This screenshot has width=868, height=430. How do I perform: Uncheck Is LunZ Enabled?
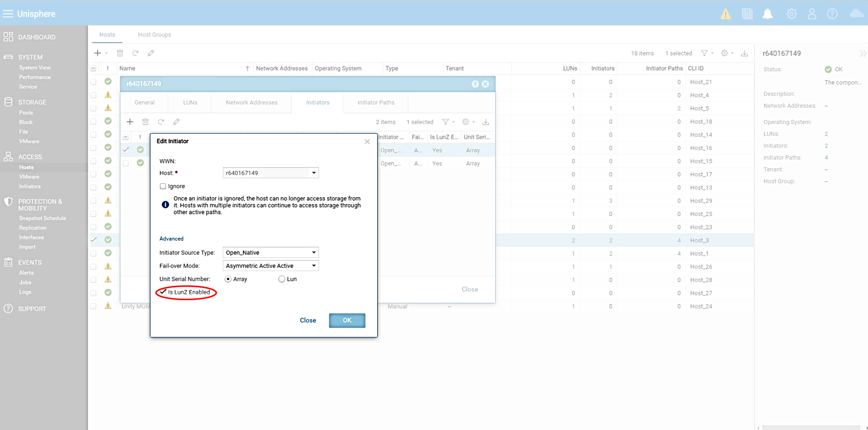click(x=163, y=292)
